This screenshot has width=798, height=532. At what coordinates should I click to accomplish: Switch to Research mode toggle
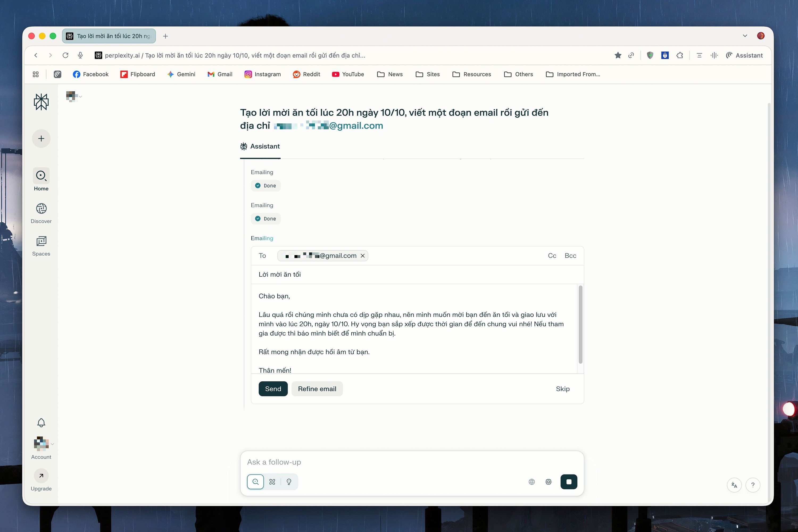[x=272, y=481]
